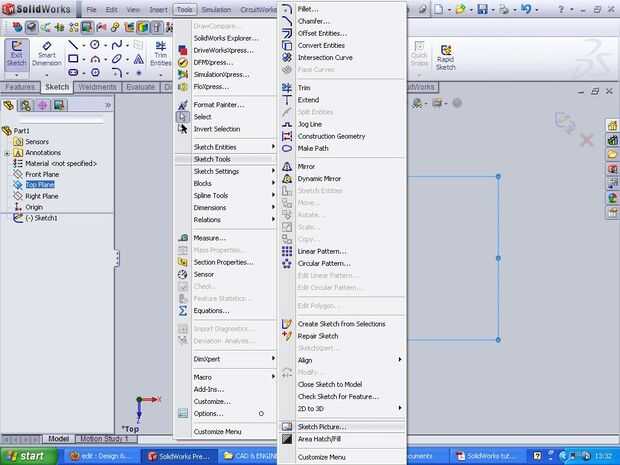Image resolution: width=620 pixels, height=465 pixels.
Task: Click the Intersection Curve icon
Action: (x=287, y=58)
